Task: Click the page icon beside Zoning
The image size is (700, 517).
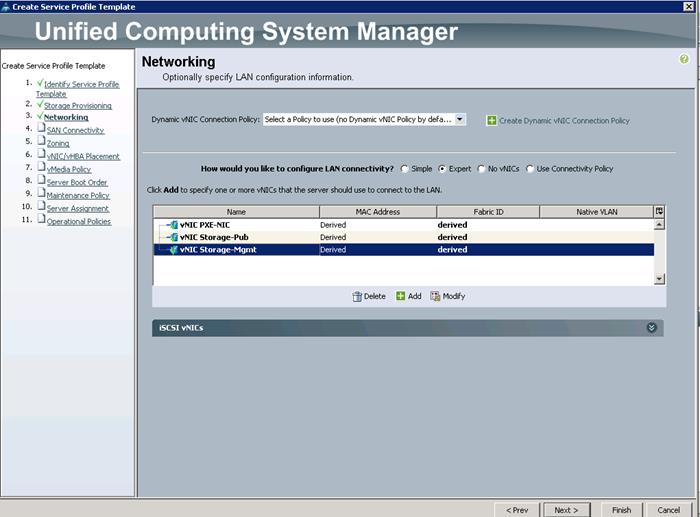Action: click(41, 141)
